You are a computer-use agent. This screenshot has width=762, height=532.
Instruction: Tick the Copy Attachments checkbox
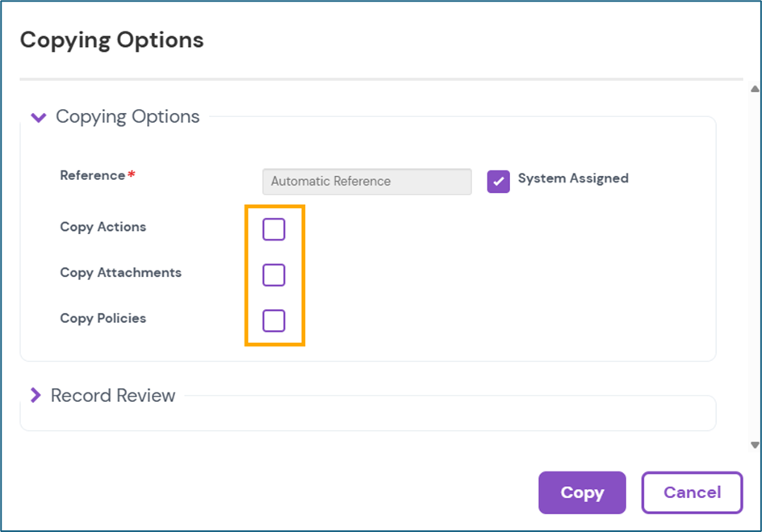(274, 275)
